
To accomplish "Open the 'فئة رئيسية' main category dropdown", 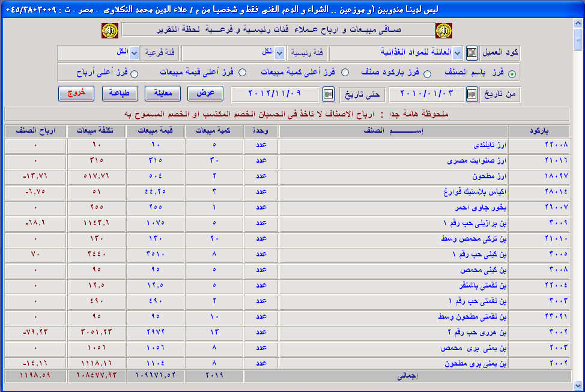I will click(280, 53).
